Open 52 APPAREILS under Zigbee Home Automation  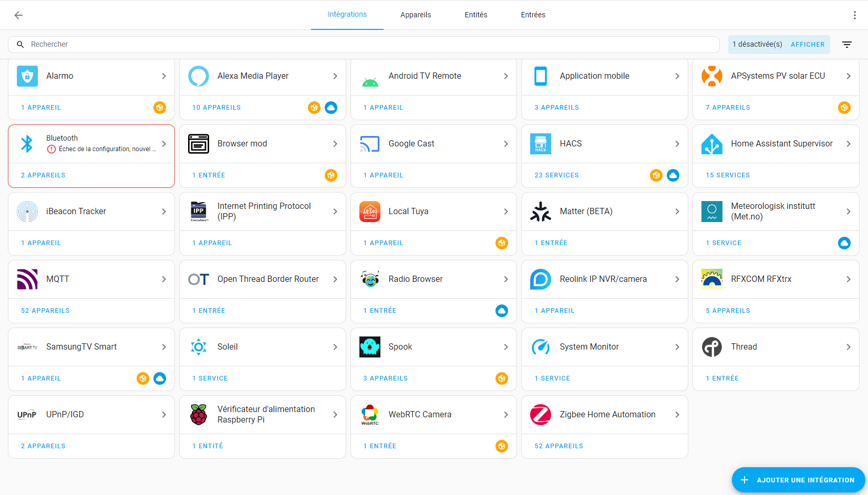(x=559, y=446)
